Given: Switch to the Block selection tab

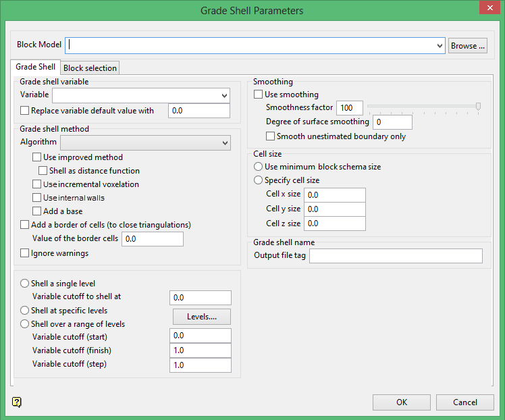Looking at the screenshot, I should 90,68.
